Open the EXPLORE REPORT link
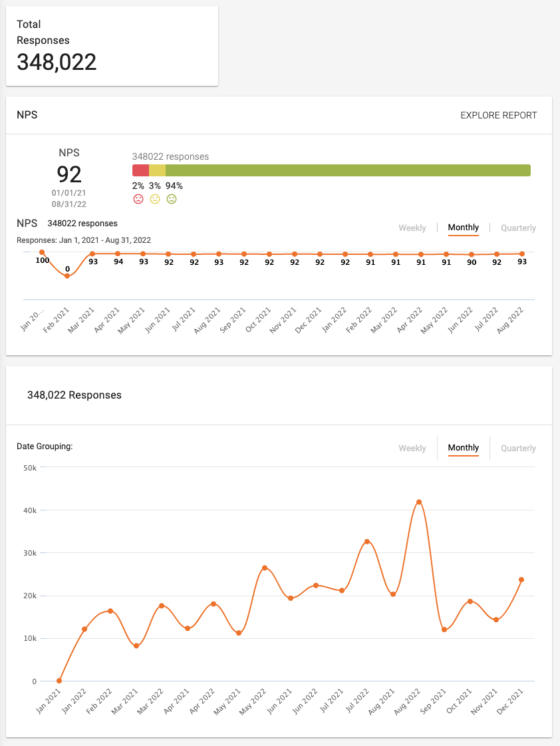Screen dimensions: 560x746 (498, 115)
